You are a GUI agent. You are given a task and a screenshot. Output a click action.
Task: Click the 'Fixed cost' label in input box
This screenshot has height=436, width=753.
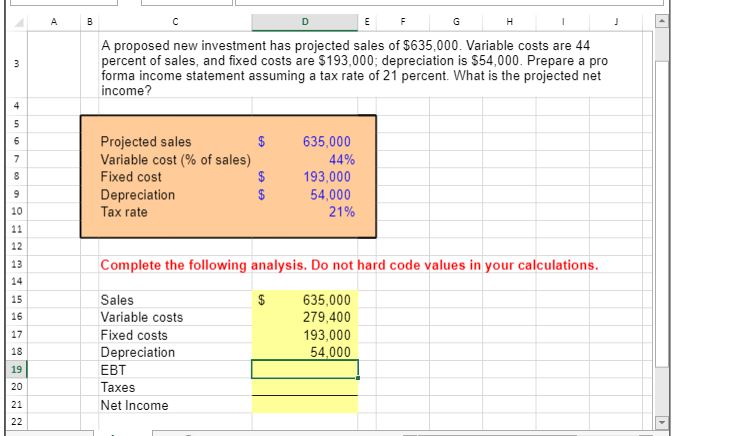coord(131,177)
